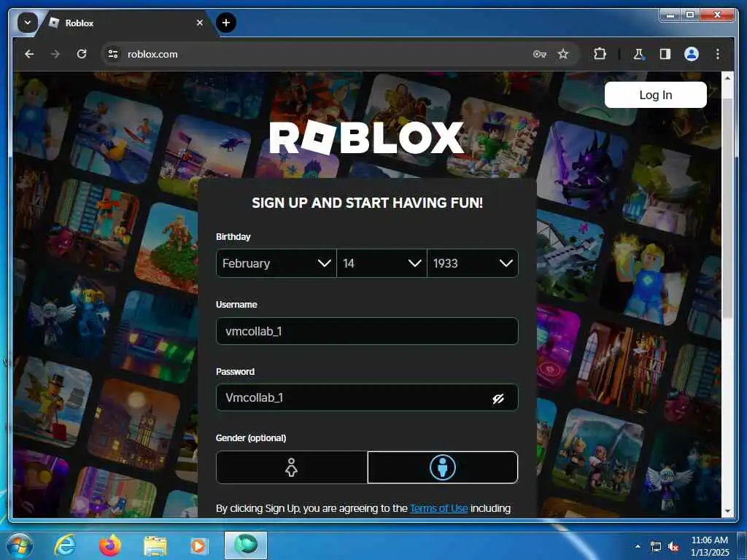Show hidden system tray icons
Screen dimensions: 747x560
pyautogui.click(x=638, y=546)
